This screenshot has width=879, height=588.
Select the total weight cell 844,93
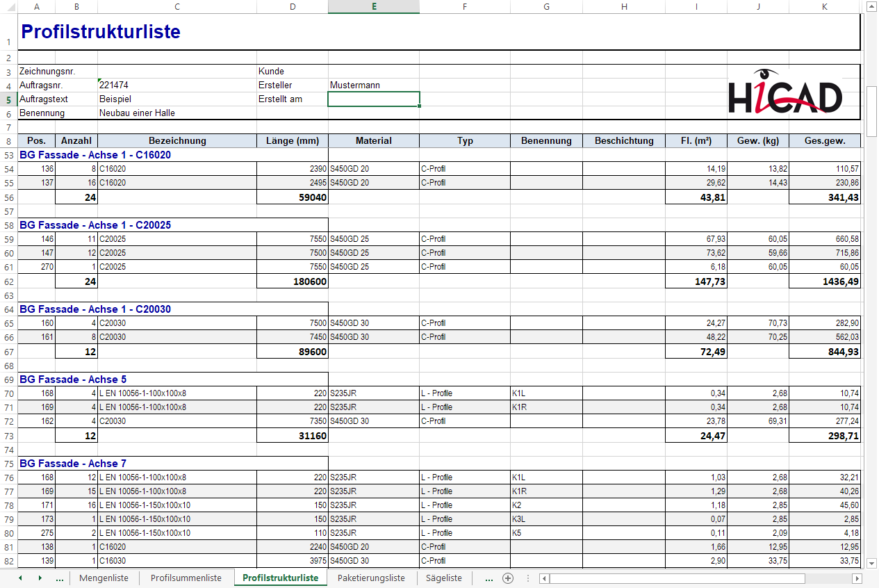pos(825,352)
